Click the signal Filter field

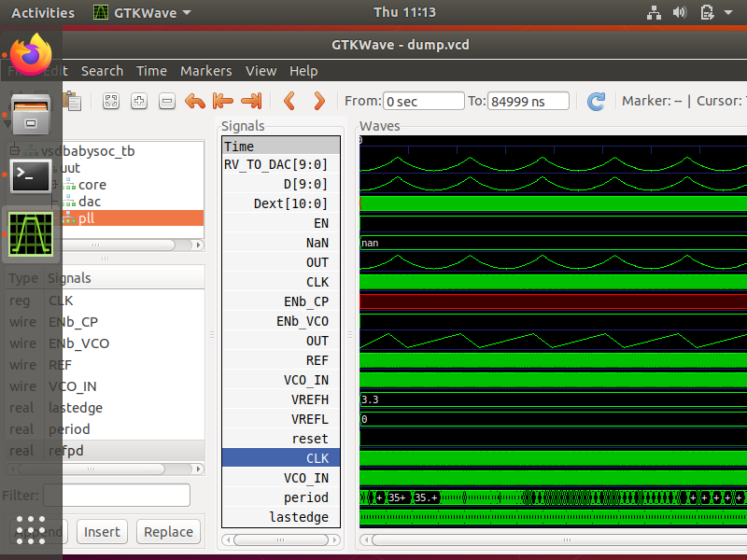tap(117, 496)
